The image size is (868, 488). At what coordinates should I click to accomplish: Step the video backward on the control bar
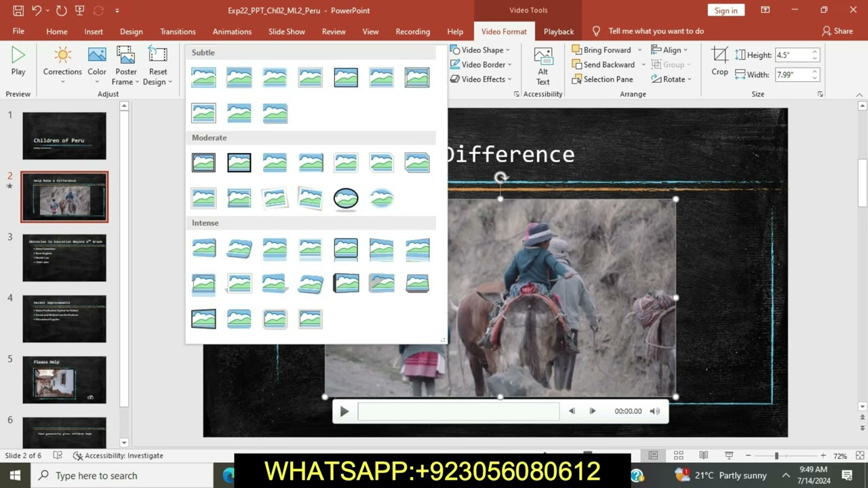(x=572, y=411)
